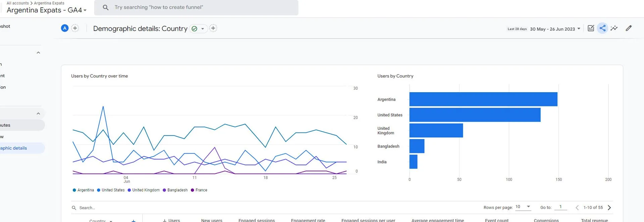Open the Rows per page dropdown
The width and height of the screenshot is (644, 222).
click(x=523, y=207)
